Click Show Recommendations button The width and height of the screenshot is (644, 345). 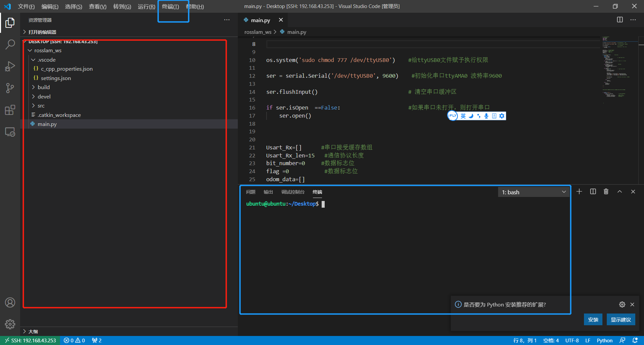[x=621, y=320]
